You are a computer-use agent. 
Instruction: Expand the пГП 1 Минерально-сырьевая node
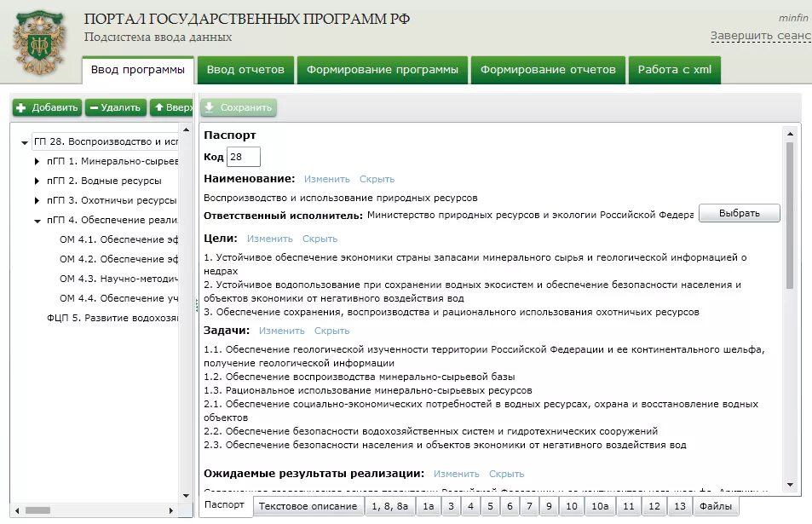click(37, 162)
